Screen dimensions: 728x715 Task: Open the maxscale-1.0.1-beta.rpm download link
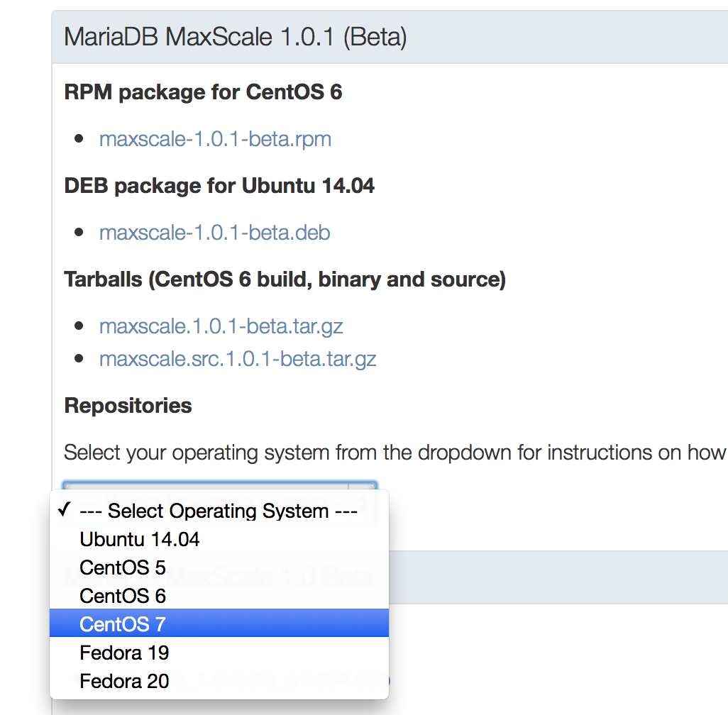coord(215,138)
